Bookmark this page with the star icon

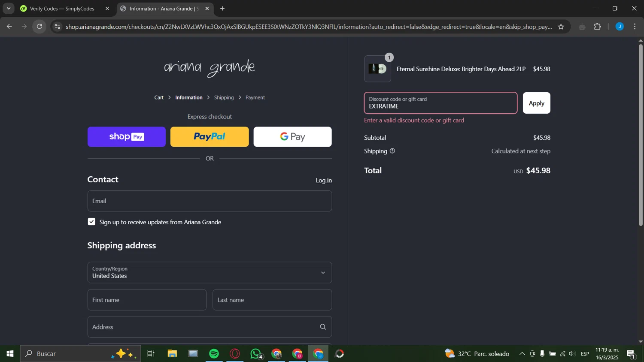pos(561,27)
